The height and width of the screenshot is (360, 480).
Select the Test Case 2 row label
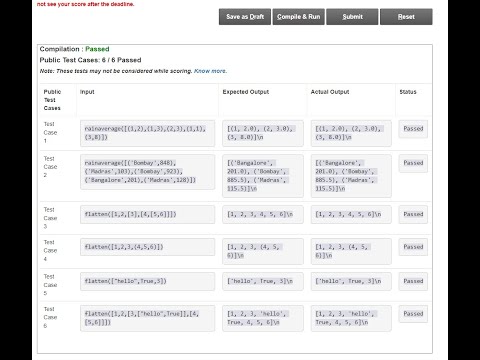[x=50, y=167]
